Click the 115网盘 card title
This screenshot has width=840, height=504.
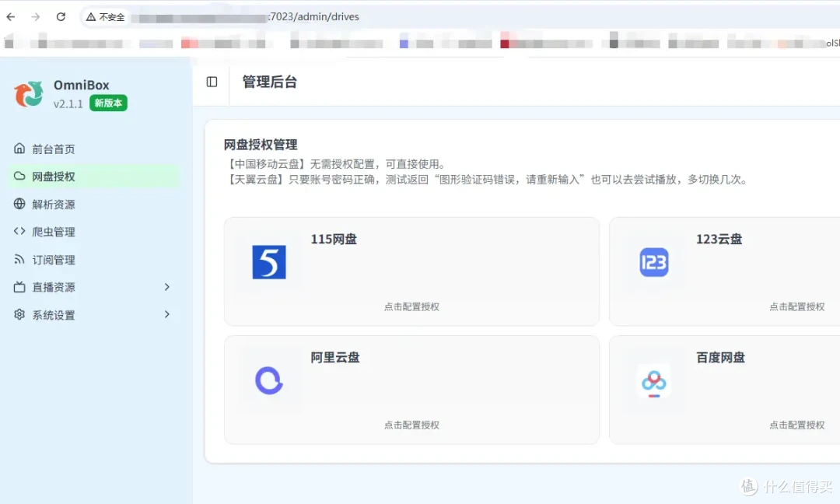[x=334, y=240]
